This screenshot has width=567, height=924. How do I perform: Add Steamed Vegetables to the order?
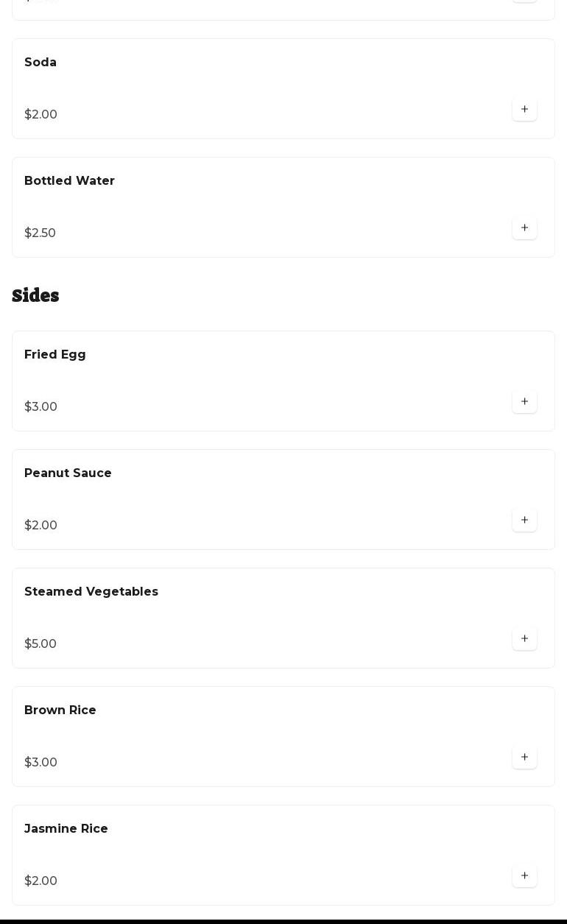point(524,638)
